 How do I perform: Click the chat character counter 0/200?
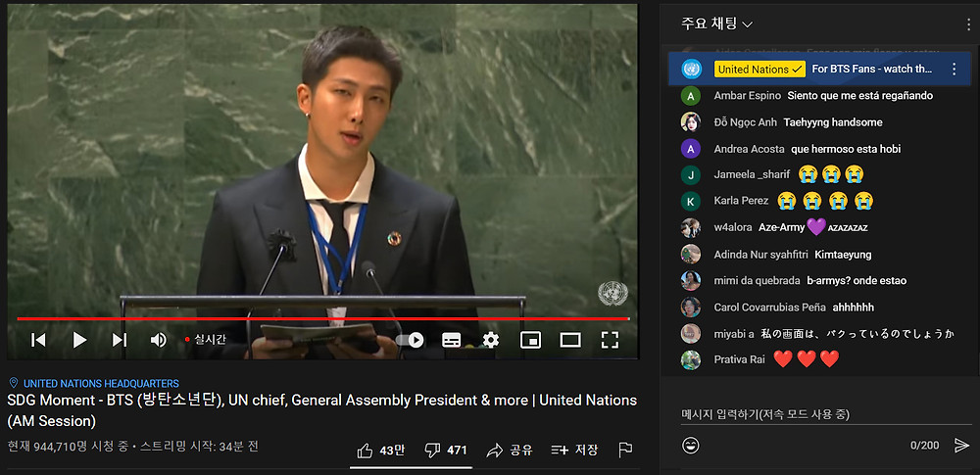(924, 445)
